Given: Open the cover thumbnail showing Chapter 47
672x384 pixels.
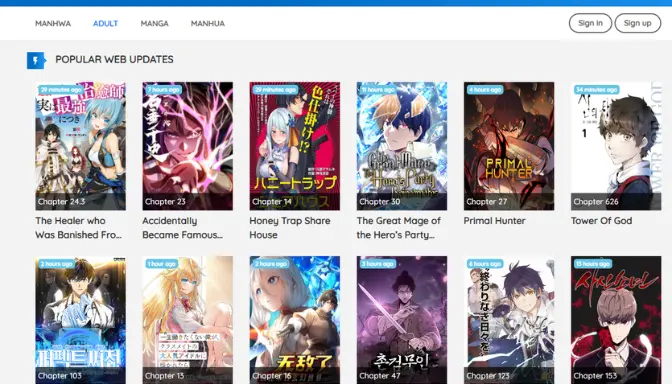Looking at the screenshot, I should (402, 320).
